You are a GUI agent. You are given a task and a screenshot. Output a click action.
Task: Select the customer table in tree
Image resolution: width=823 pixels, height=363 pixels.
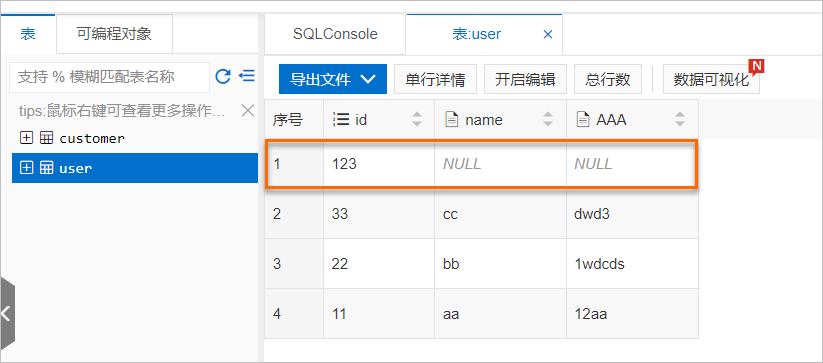coord(92,138)
